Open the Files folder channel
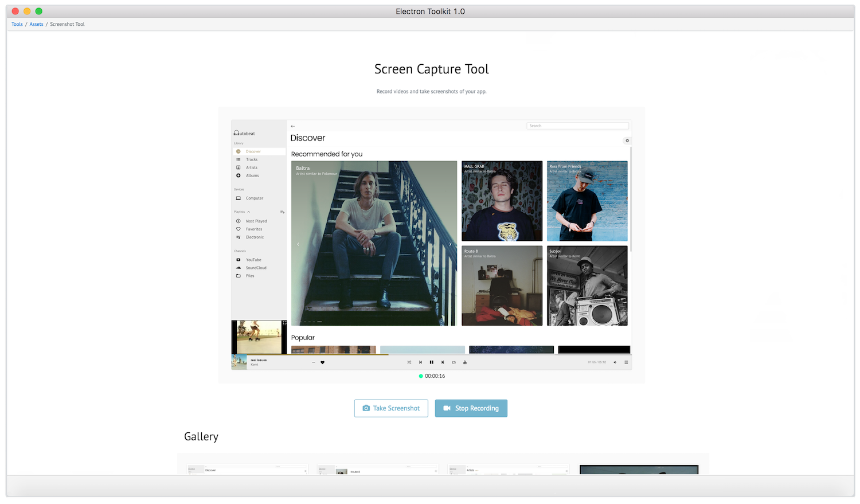 [x=250, y=276]
